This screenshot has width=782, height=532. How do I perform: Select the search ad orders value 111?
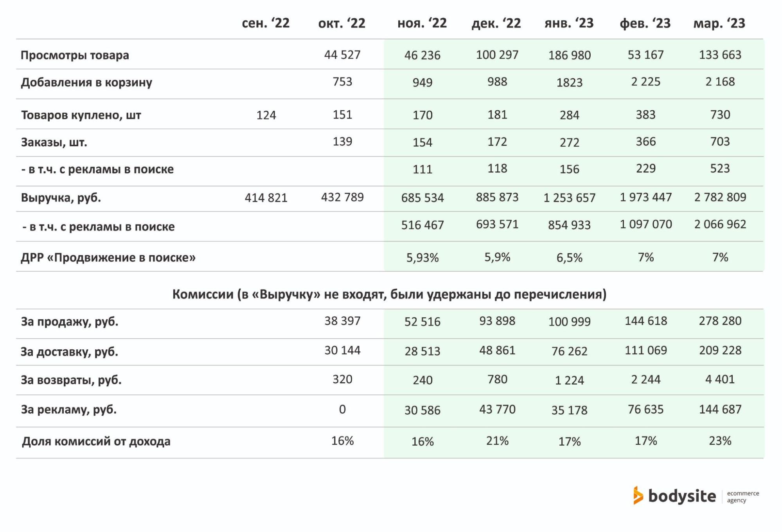tap(422, 169)
